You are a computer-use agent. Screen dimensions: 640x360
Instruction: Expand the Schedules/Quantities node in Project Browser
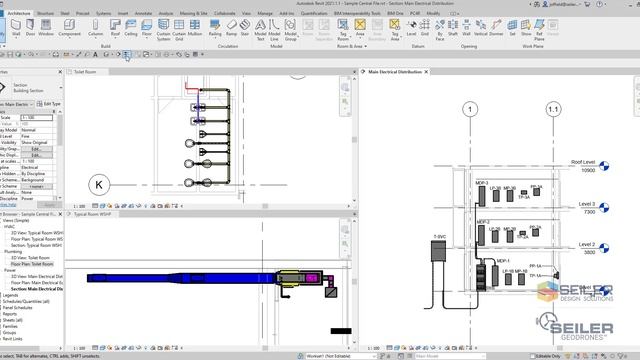coord(26,302)
